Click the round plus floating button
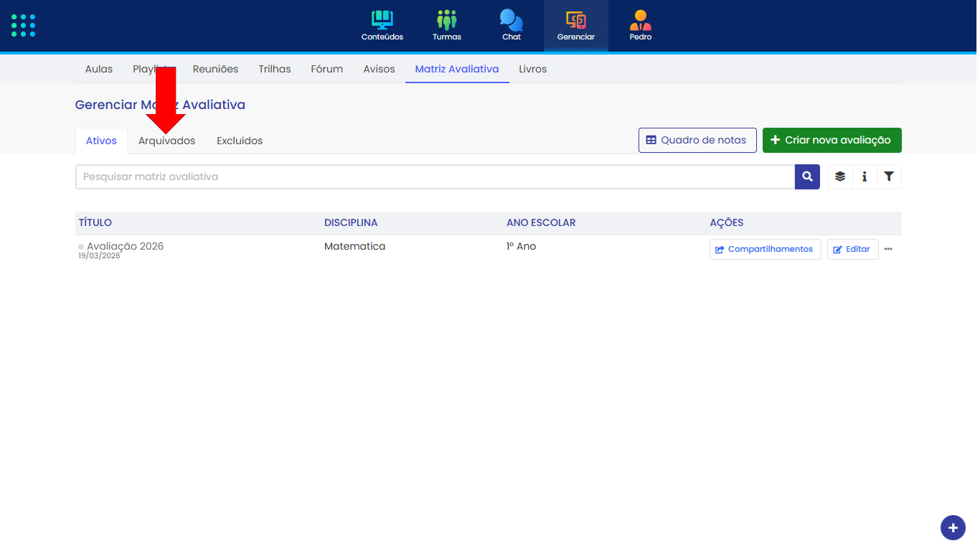 click(x=953, y=528)
